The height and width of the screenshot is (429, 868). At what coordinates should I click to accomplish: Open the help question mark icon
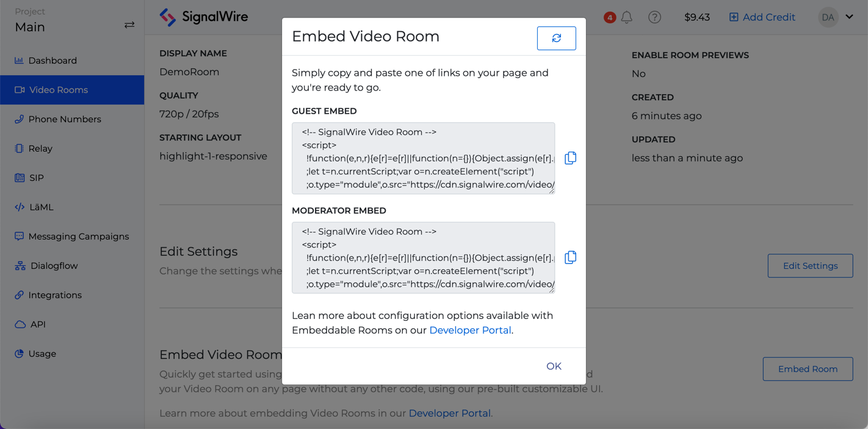point(654,17)
